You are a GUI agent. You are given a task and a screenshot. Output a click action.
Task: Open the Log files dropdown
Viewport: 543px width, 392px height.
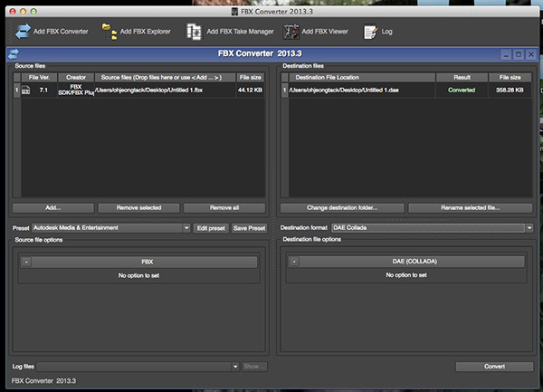tap(235, 367)
